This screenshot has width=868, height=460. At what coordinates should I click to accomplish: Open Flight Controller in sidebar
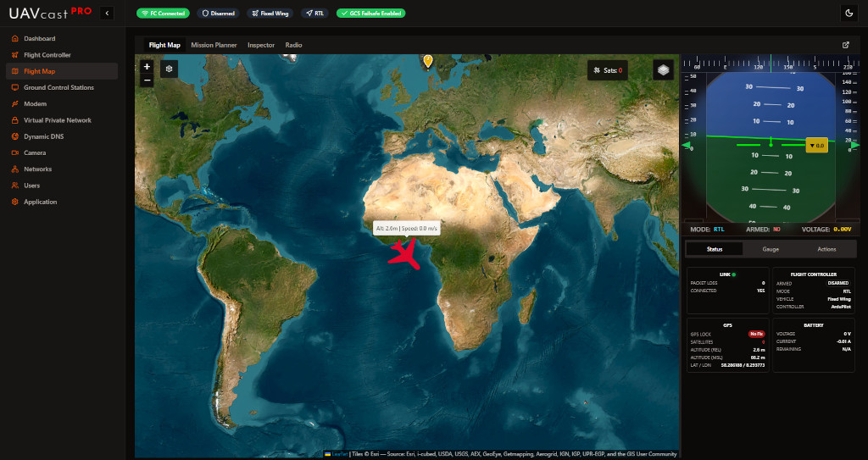[47, 55]
